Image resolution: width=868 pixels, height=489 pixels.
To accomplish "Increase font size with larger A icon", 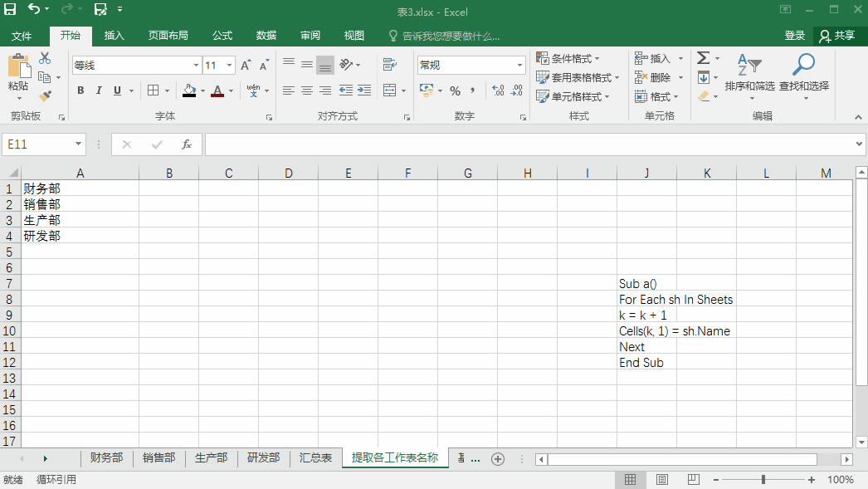I will point(246,66).
